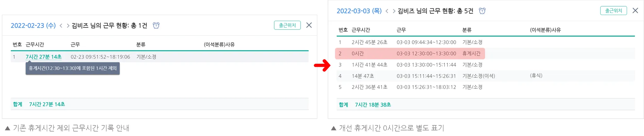Go to next day from 2022-02-23

tap(68, 25)
